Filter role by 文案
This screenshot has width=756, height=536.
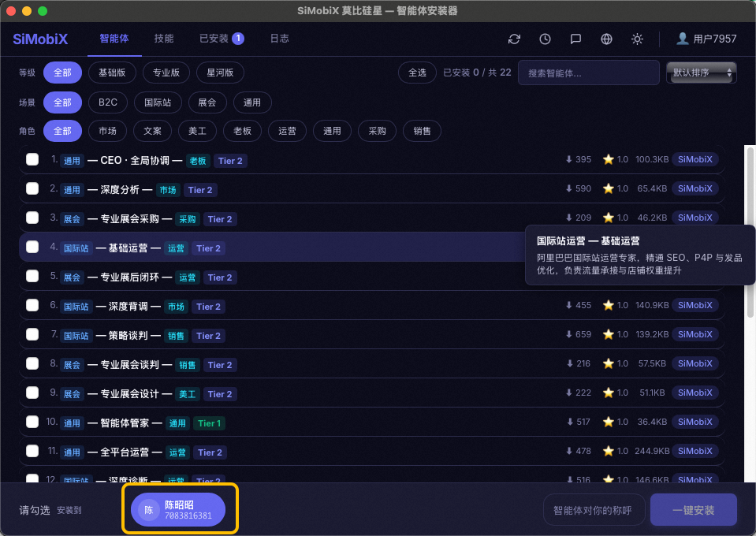[x=152, y=131]
